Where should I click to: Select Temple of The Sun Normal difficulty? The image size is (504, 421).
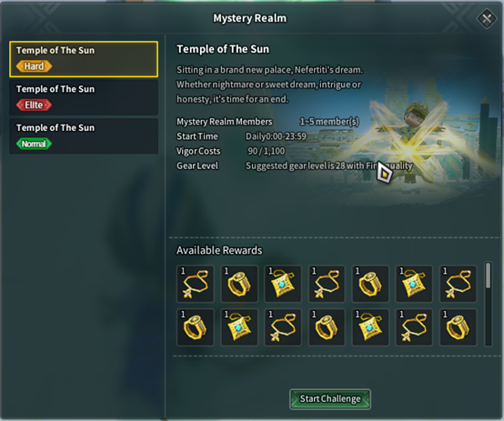[84, 136]
